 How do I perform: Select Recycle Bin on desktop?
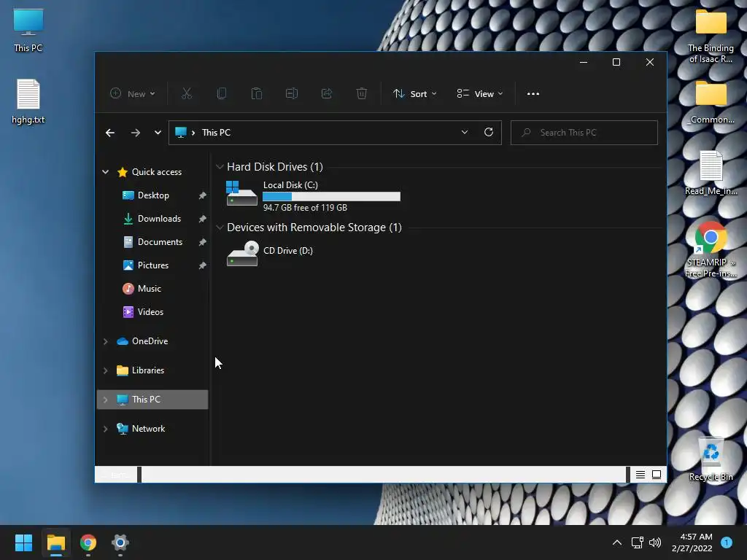(711, 459)
